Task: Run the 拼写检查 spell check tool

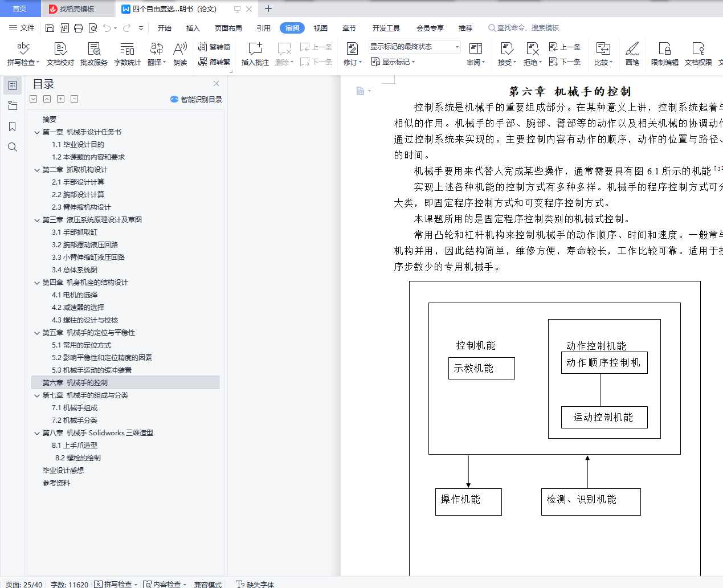Action: pyautogui.click(x=23, y=54)
